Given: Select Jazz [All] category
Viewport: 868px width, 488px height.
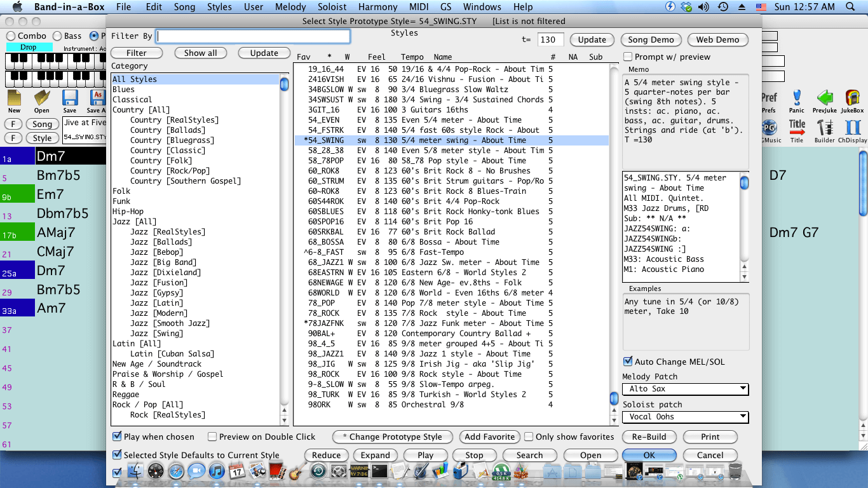Looking at the screenshot, I should coord(134,222).
